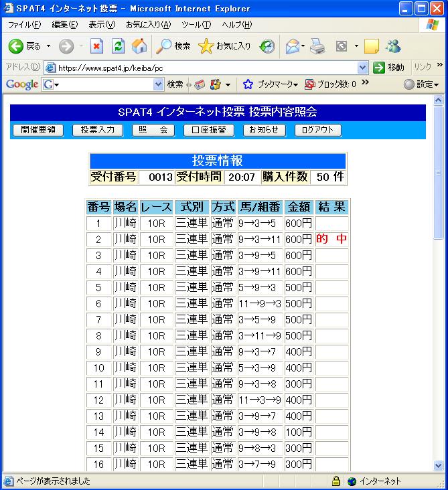
Task: Click the ログアウト button
Action: [x=318, y=130]
